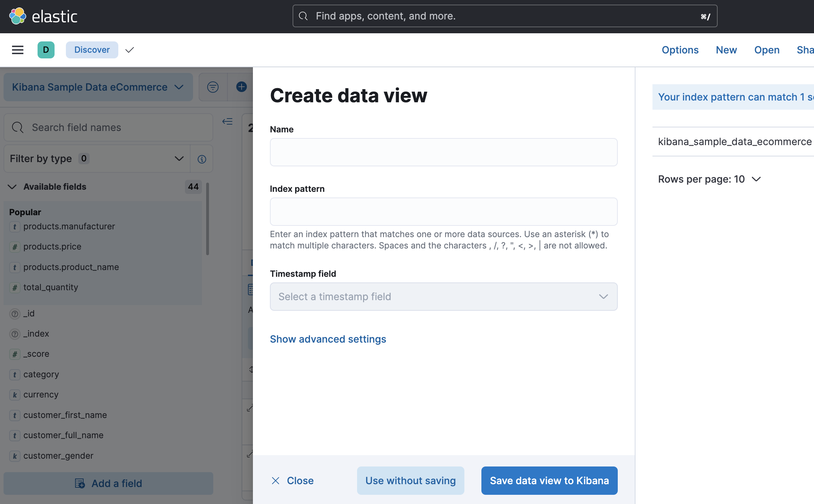The height and width of the screenshot is (504, 814).
Task: Click the currency keyword type icon
Action: [x=15, y=395]
